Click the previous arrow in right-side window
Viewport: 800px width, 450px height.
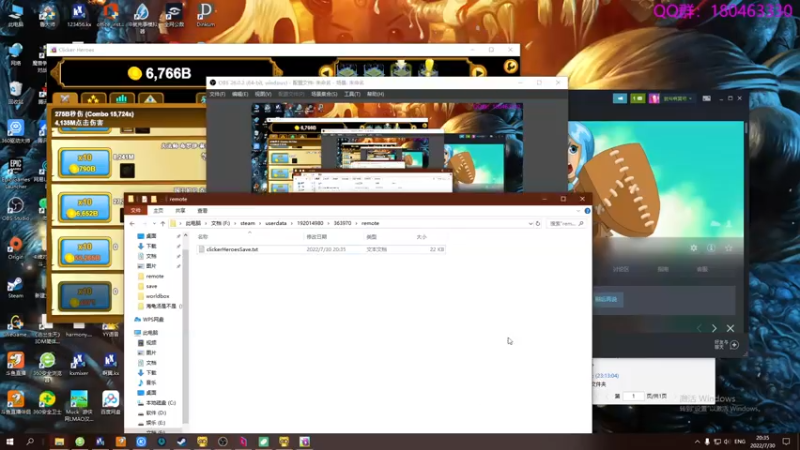pos(699,328)
